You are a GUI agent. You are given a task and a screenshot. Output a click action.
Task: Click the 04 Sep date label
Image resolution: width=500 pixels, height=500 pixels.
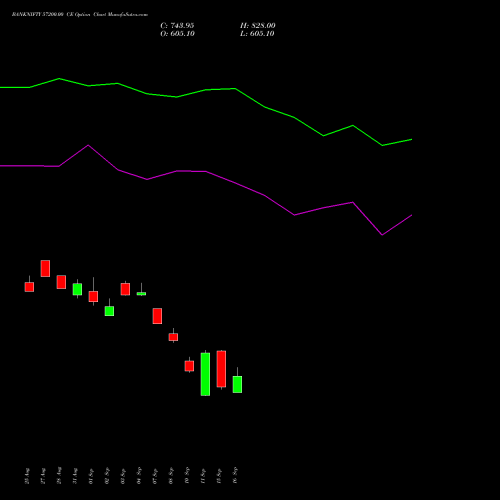click(139, 476)
